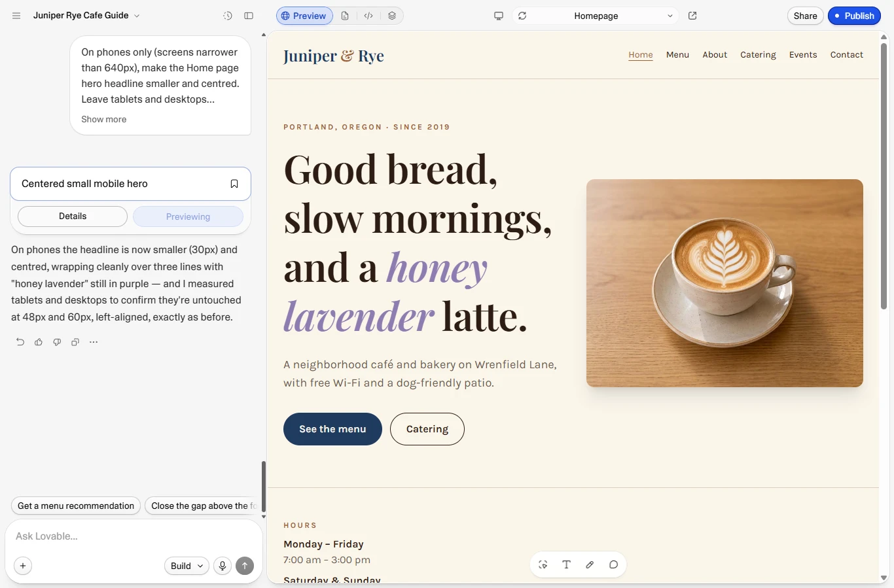Screen dimensions: 894x588
Task: Open the Details of the edit card
Action: pos(73,216)
